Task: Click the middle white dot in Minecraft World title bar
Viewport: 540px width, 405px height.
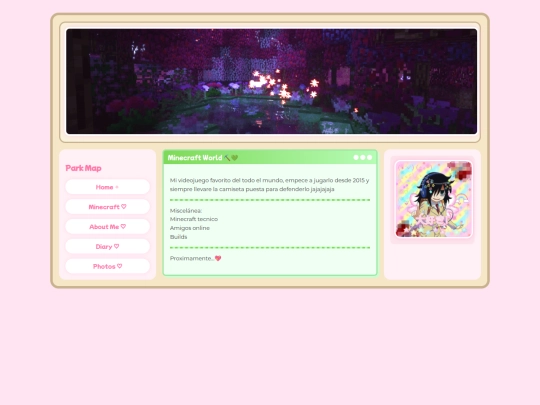Action: pos(363,157)
